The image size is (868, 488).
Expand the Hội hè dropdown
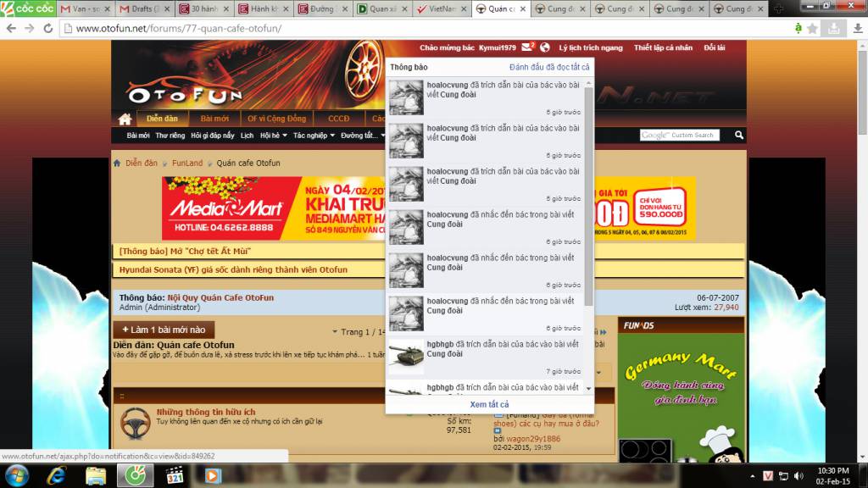click(x=274, y=136)
